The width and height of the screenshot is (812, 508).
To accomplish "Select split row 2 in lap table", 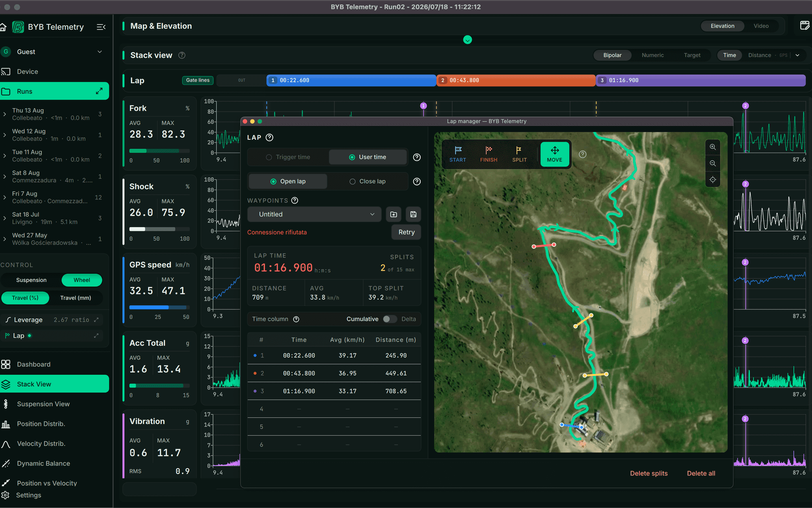I will [x=334, y=373].
